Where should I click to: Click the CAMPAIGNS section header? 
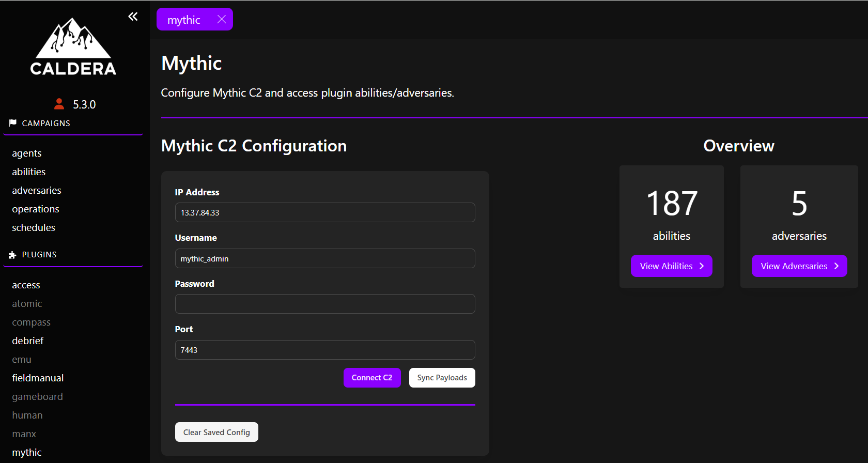coord(46,123)
